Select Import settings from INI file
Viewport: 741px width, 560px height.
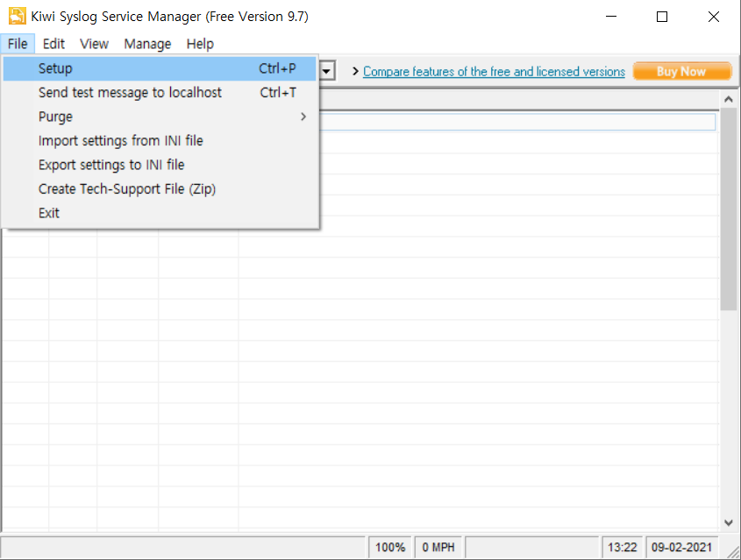pyautogui.click(x=160, y=141)
